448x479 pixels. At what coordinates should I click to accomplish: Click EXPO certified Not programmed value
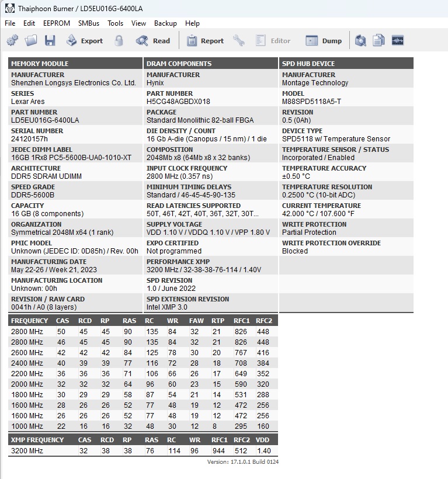[x=174, y=251]
